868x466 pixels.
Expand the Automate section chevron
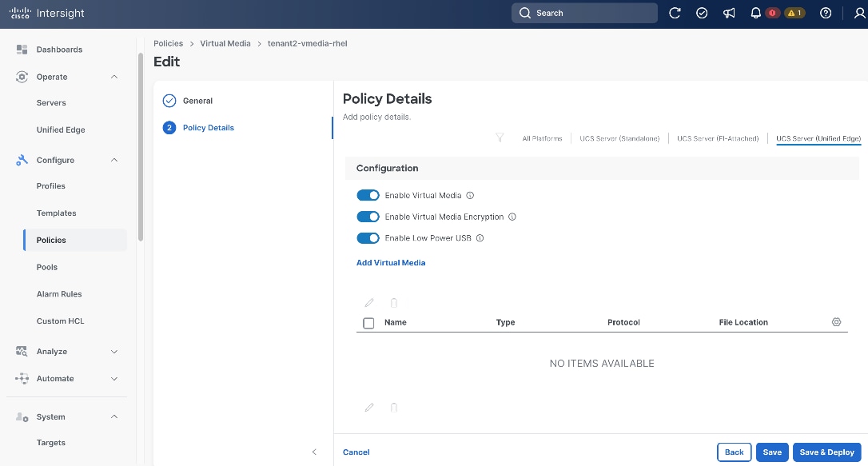(114, 379)
